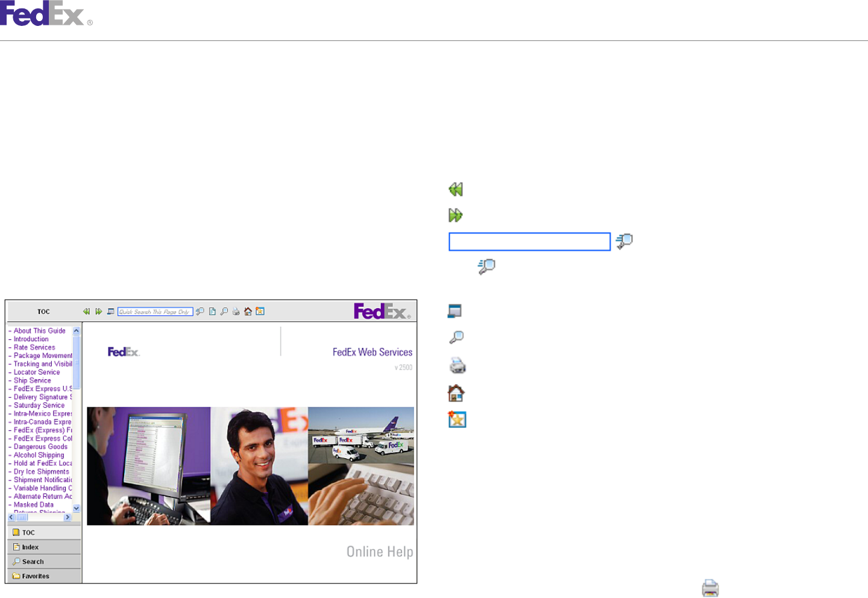
Task: Select the Masked Data topic
Action: 34,505
